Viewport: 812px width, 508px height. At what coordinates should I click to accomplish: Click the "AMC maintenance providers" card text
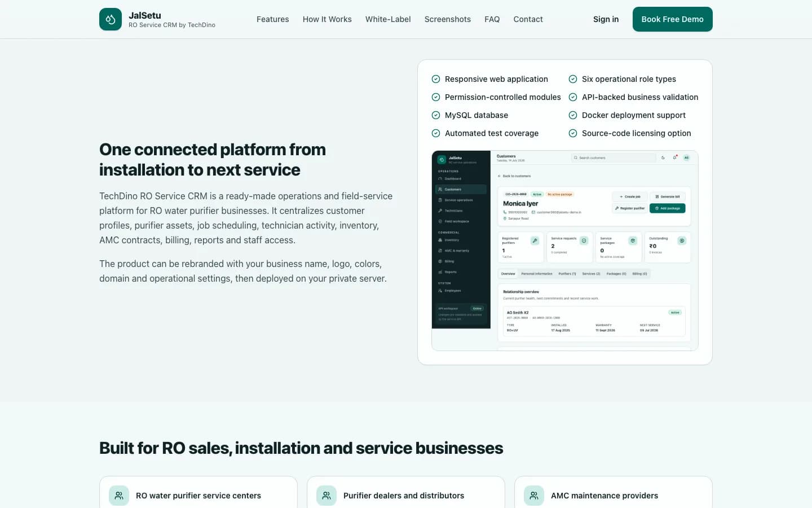(x=604, y=496)
